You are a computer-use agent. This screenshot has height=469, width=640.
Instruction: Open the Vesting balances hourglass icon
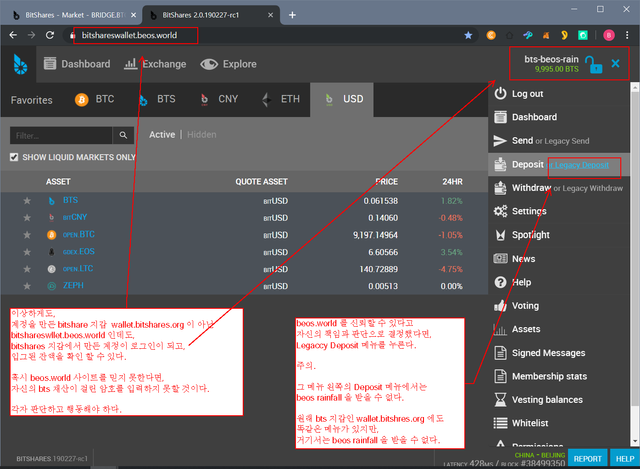tap(500, 400)
